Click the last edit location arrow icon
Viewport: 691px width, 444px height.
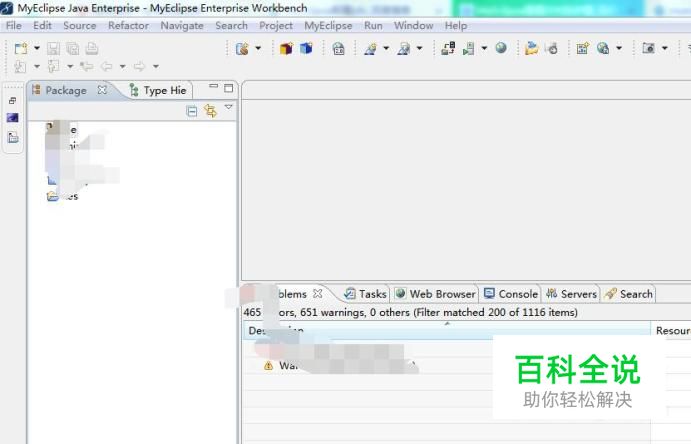pyautogui.click(x=86, y=67)
